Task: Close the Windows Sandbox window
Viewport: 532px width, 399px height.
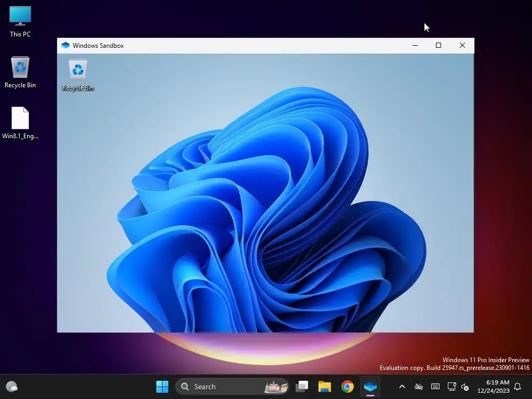Action: click(462, 46)
